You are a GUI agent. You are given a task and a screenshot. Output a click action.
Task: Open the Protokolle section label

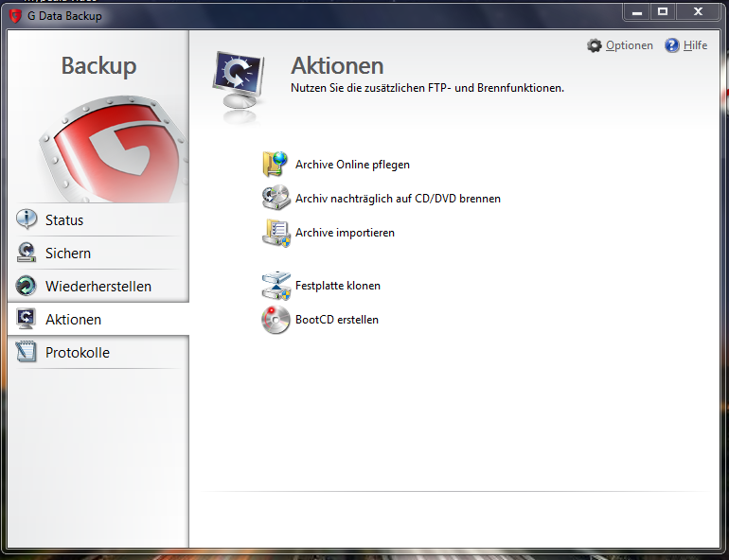click(x=78, y=353)
